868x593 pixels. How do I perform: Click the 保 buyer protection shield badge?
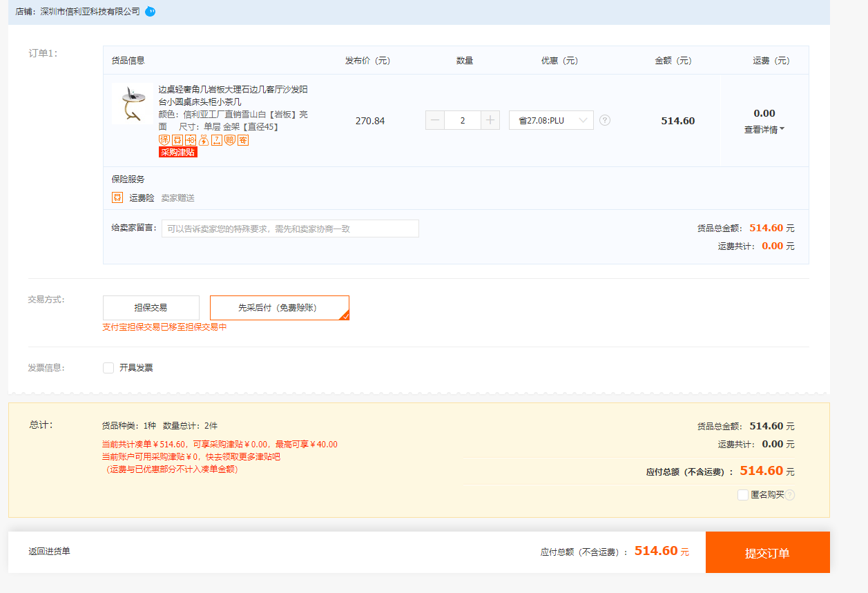click(164, 140)
